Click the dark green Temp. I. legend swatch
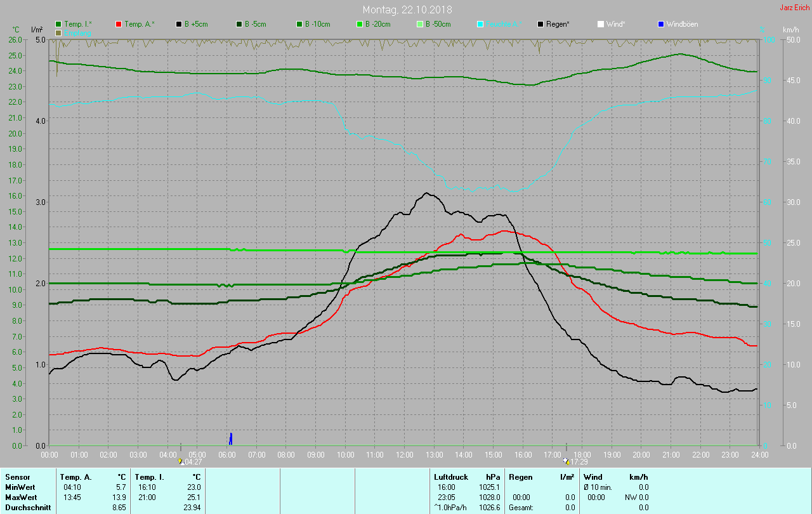The image size is (812, 514). coord(59,24)
